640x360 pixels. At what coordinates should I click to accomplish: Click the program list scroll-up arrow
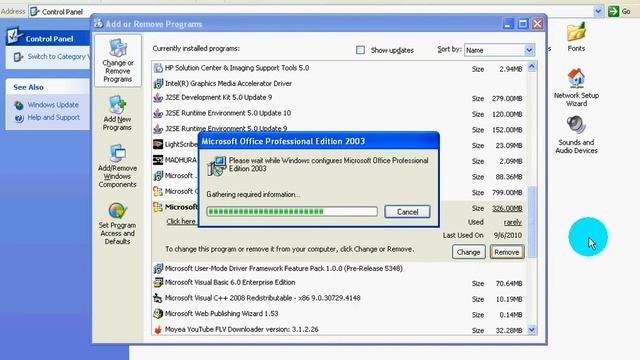click(x=532, y=67)
